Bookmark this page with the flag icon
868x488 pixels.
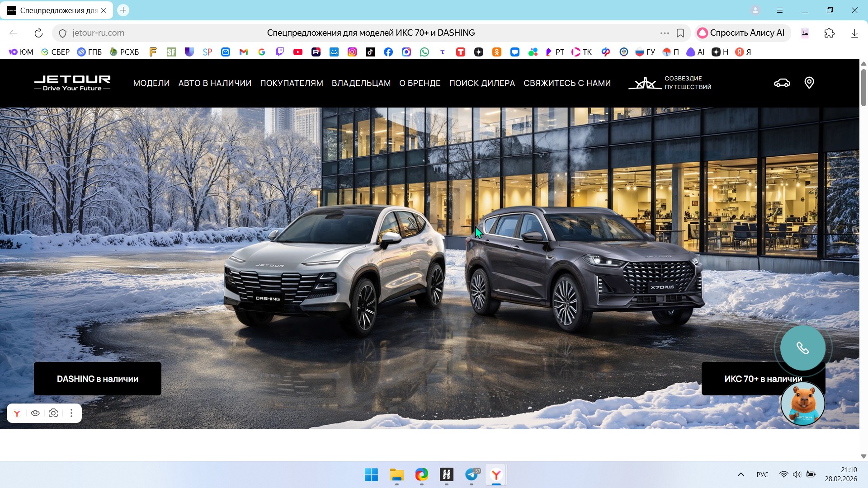(x=680, y=33)
